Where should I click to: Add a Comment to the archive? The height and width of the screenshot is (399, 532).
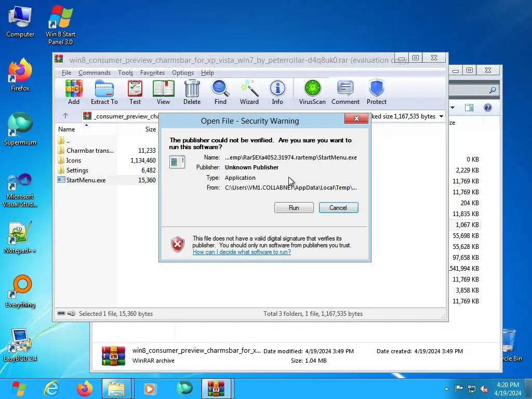[345, 92]
